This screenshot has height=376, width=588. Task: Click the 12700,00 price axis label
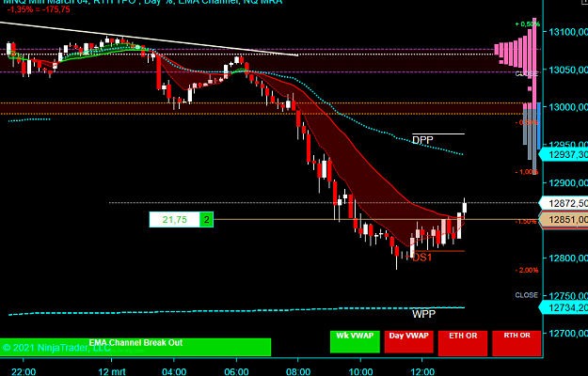(x=568, y=334)
